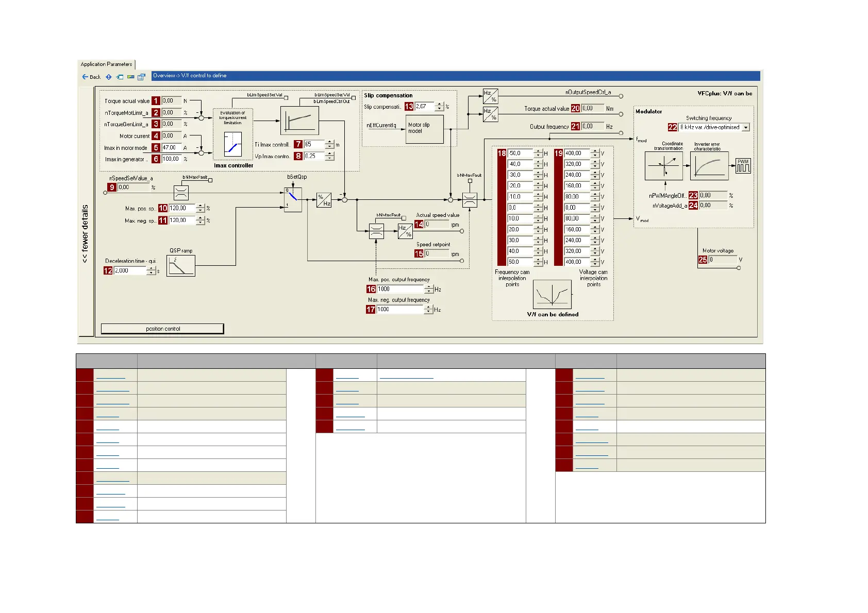Increase the Ti Imax controller value
The image size is (868, 613).
330,142
